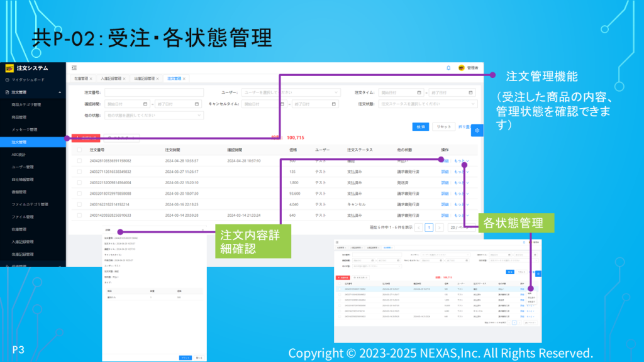Click the 注文番号 search input field

154,92
